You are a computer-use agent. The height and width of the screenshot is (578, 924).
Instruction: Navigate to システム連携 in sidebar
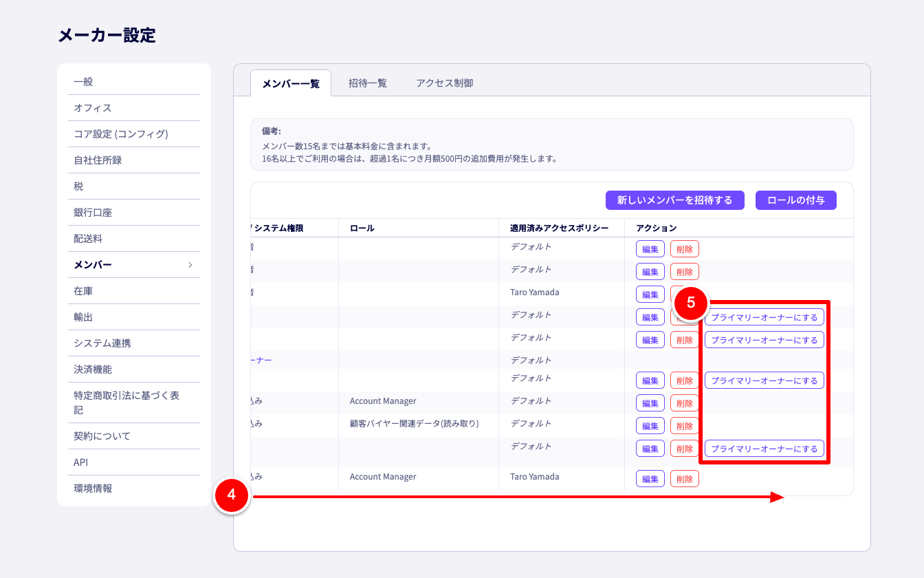(x=102, y=343)
